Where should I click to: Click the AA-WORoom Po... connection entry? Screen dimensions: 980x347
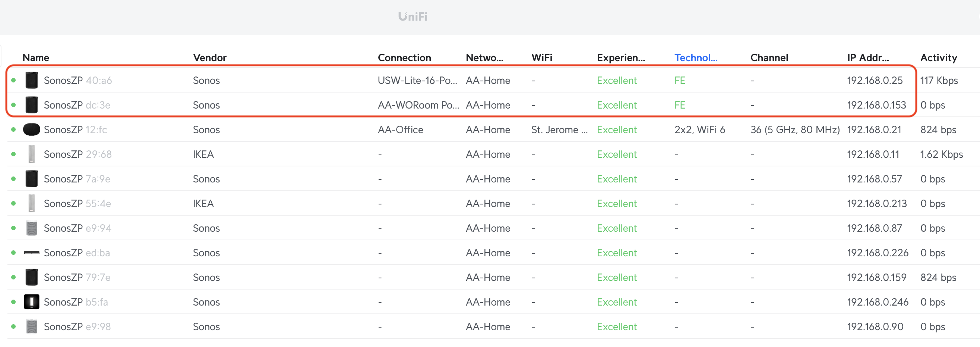(x=418, y=105)
